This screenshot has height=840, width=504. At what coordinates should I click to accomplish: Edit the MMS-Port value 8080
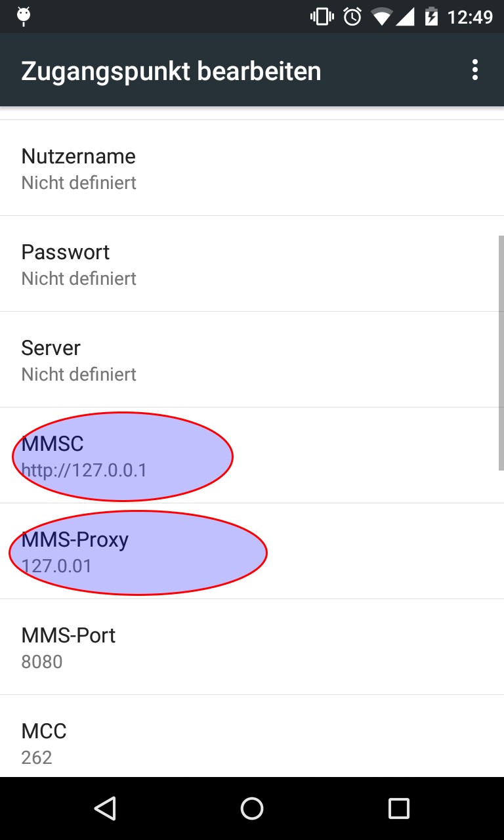click(x=252, y=647)
